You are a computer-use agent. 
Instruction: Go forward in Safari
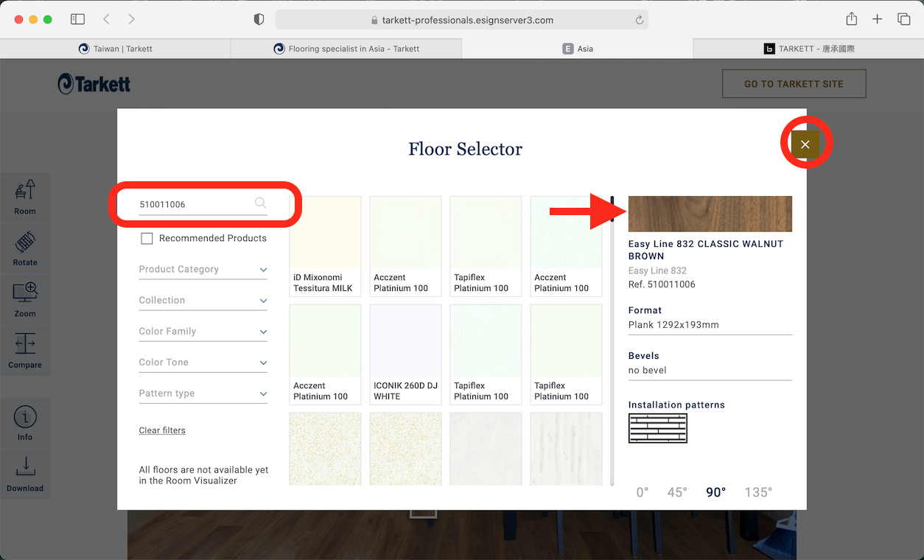[131, 20]
